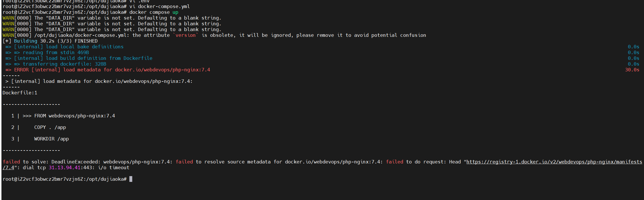Click the "Dockerfile:1" reference text
Screen dimensions: 644x200
[x=20, y=93]
